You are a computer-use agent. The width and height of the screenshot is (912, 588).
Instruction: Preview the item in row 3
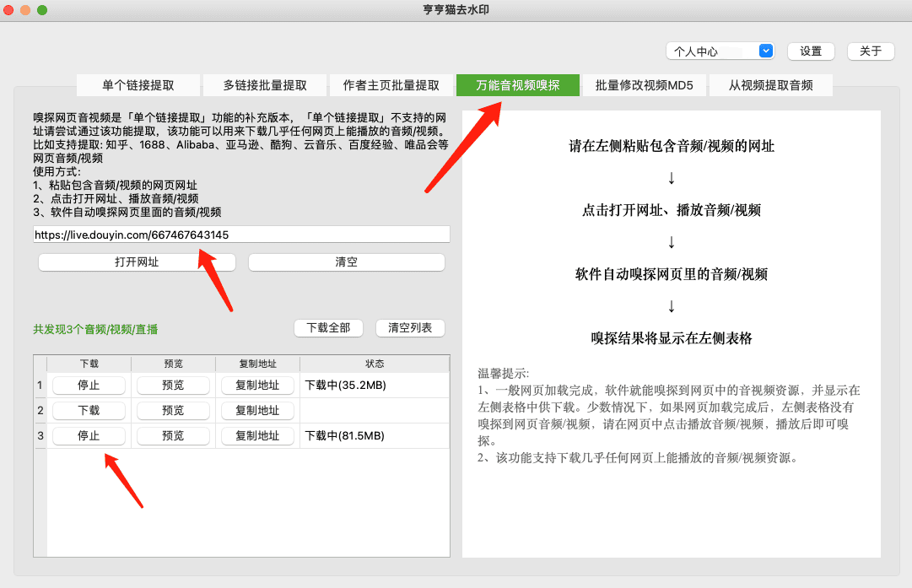pos(173,435)
